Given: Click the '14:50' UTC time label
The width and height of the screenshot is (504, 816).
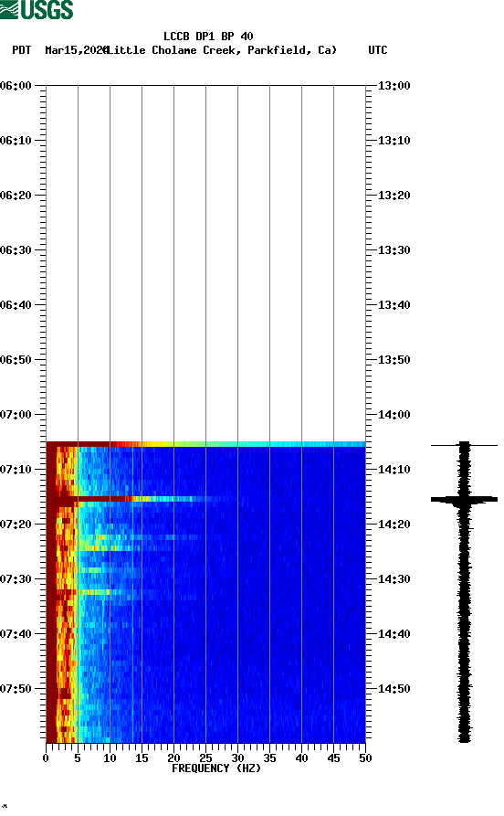Looking at the screenshot, I should [394, 688].
